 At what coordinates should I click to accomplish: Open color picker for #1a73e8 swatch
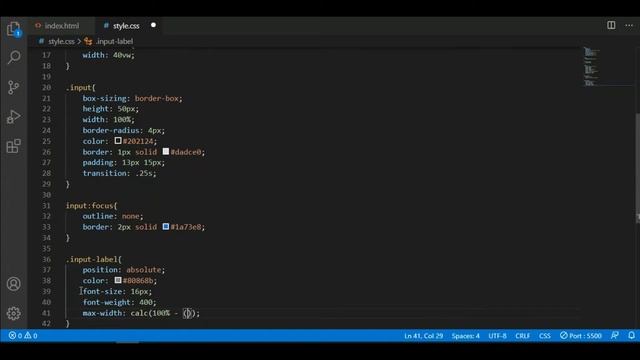point(166,227)
